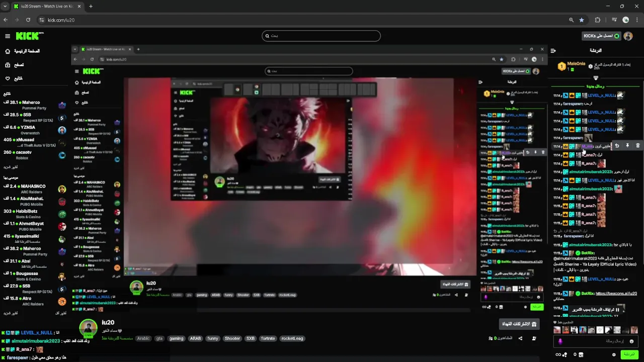Focus the Kick search bar

[321, 36]
